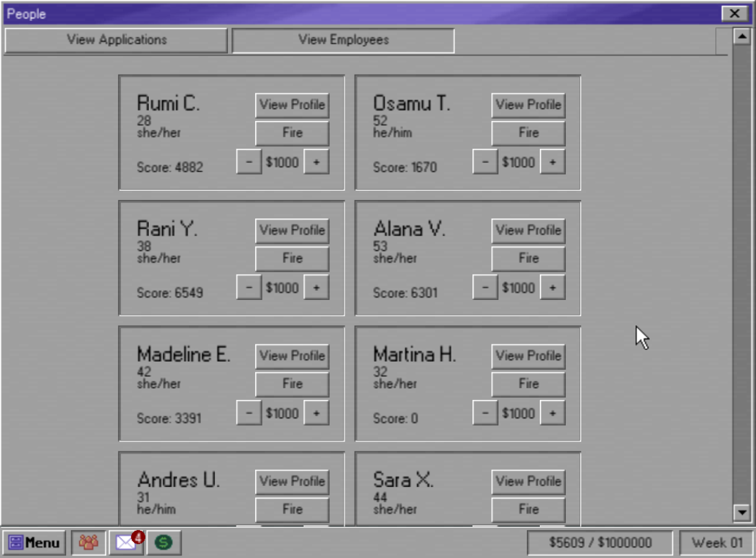Select Martina H.'s Score: 0 text
The image size is (756, 558).
coord(395,419)
